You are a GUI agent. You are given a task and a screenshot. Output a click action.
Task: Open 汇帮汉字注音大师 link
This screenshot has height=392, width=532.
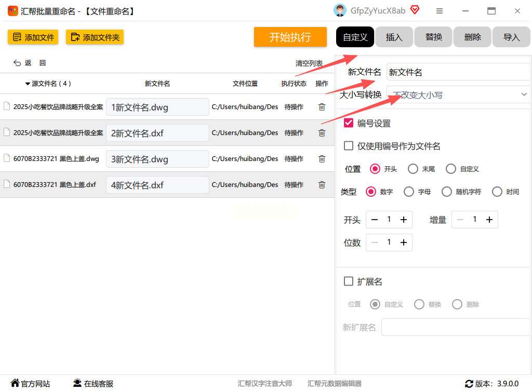click(264, 384)
